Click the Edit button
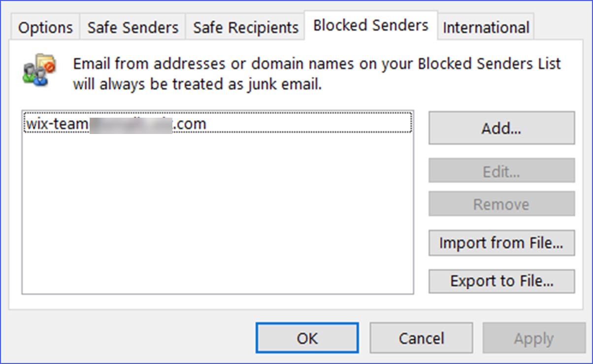The width and height of the screenshot is (593, 364). [x=501, y=171]
